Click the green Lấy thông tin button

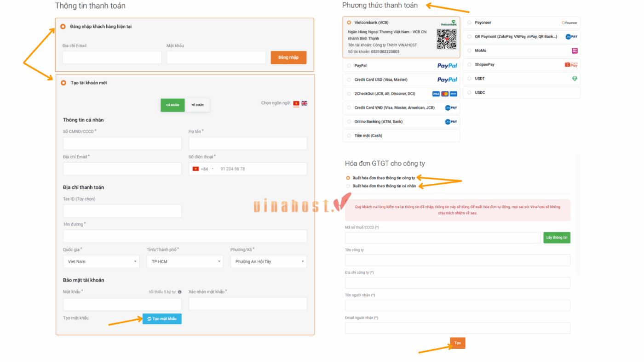click(x=557, y=238)
